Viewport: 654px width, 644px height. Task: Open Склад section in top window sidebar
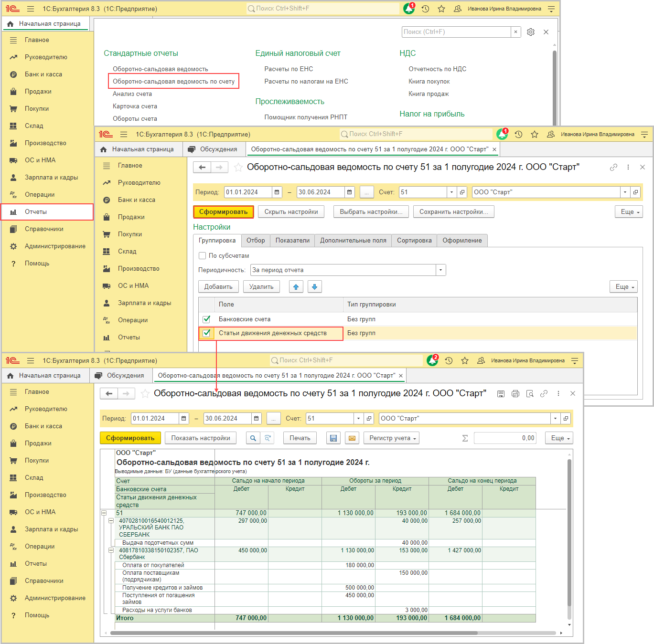34,126
